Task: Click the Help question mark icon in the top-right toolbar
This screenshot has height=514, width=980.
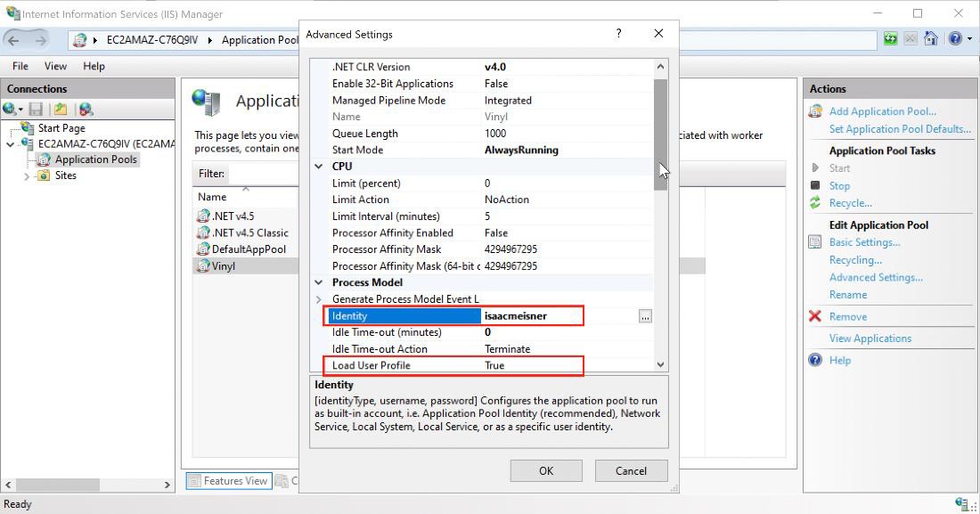Action: click(954, 39)
